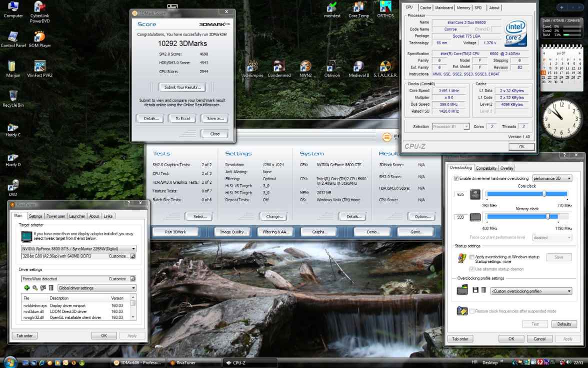The width and height of the screenshot is (588, 368).
Task: Open the ORTHOS desktop shortcut
Action: [385, 7]
